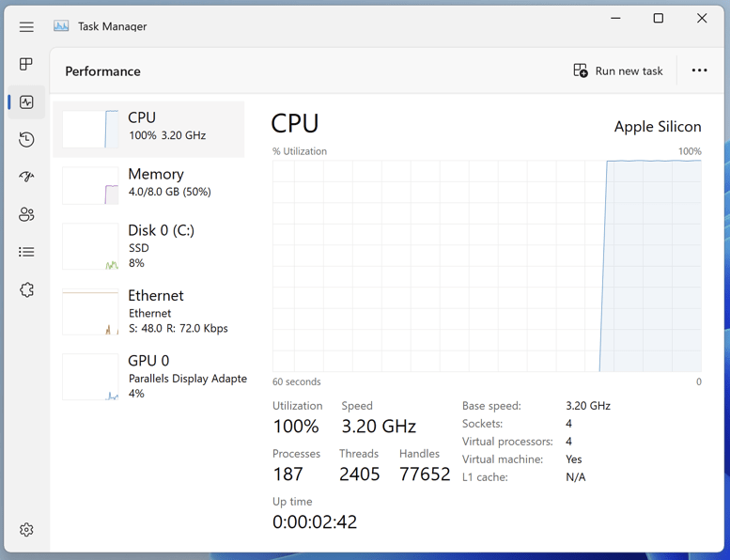The image size is (730, 560).
Task: Click the S: 48.0 R: 72.0 Kbps text
Action: tap(179, 328)
